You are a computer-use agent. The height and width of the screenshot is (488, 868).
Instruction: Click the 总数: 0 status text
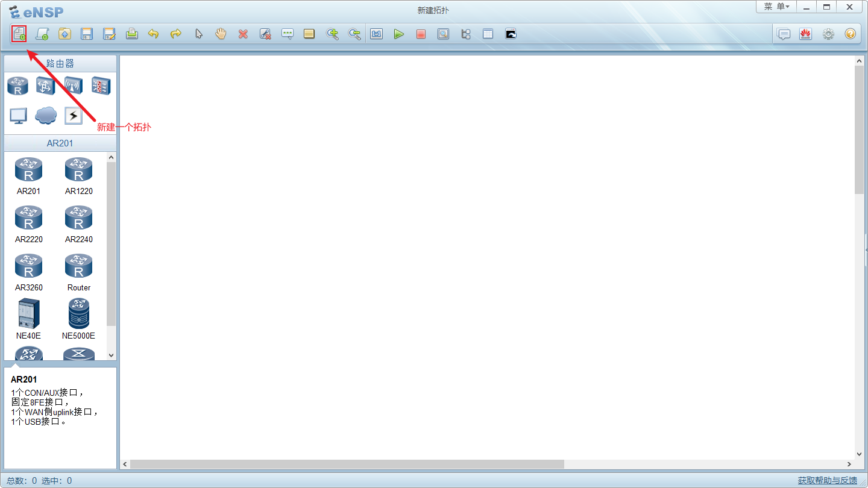[x=22, y=481]
